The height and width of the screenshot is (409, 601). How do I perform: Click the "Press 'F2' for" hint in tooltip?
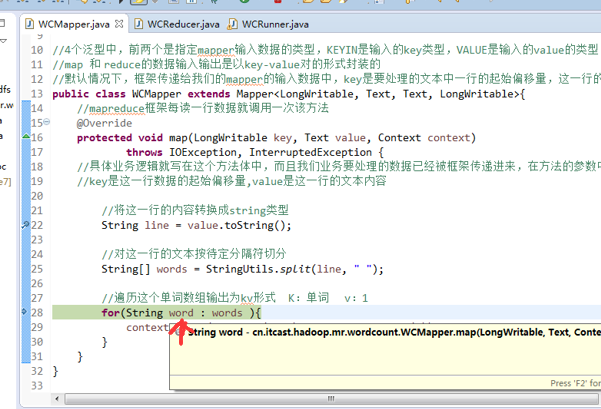575,383
